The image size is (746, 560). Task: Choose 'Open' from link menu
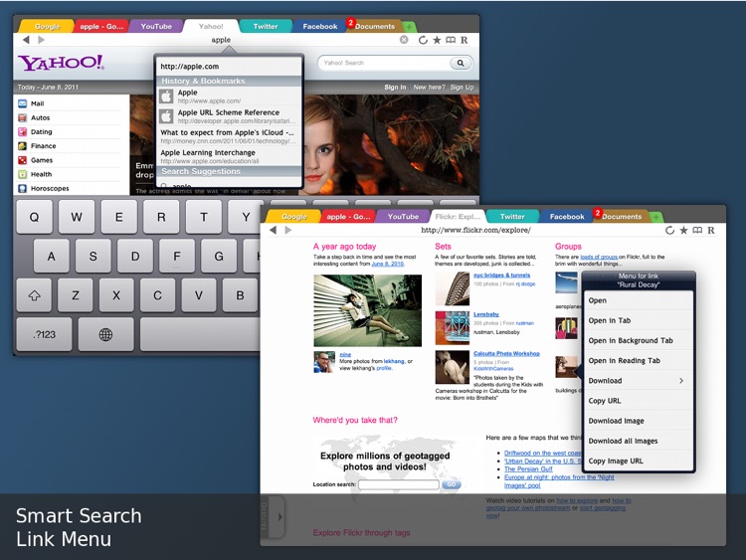(638, 300)
